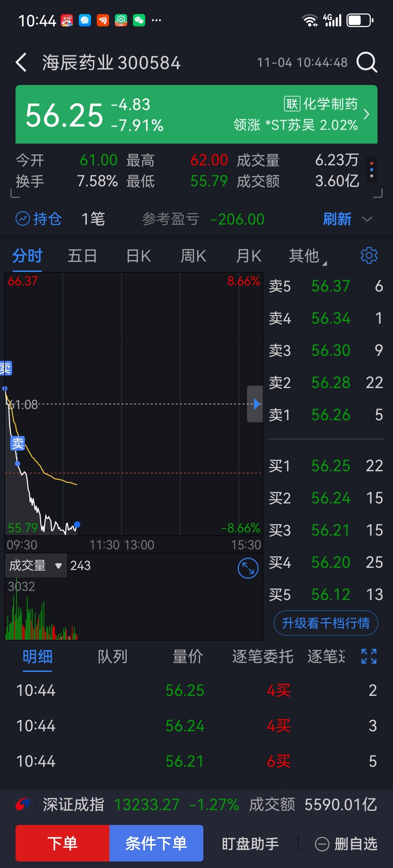This screenshot has width=393, height=868.
Task: Select ask row 卖5 at 56.37
Action: point(326,286)
